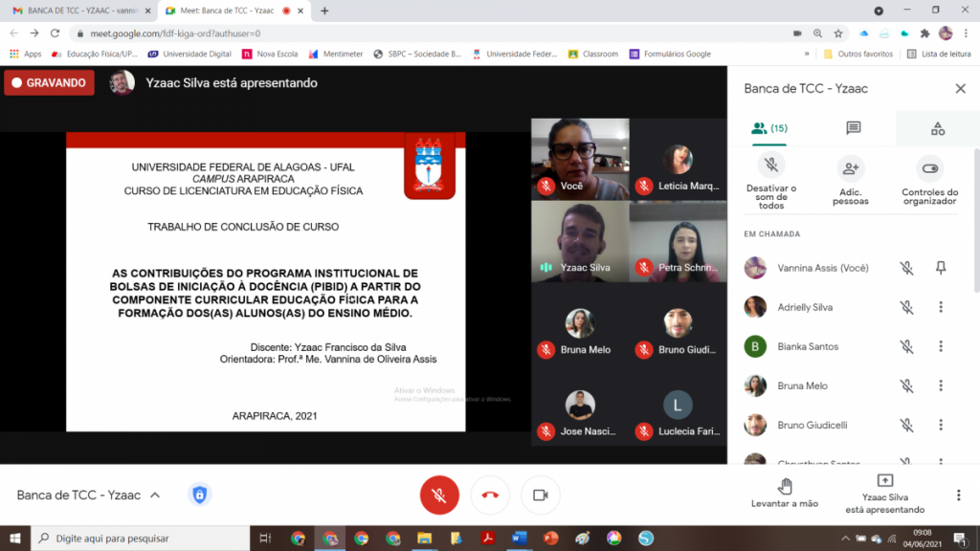Expand meeting details arrow beside Banca de TCC - Yzaac
Image resolution: width=980 pixels, height=551 pixels.
tap(155, 496)
